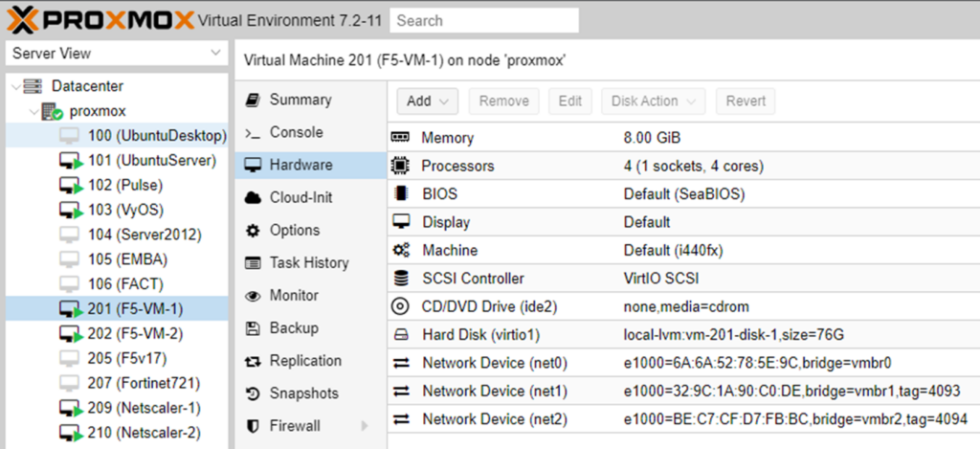Viewport: 980px width, 449px height.
Task: Click the VM icon for 201 (F5-VM-1)
Action: tap(71, 309)
